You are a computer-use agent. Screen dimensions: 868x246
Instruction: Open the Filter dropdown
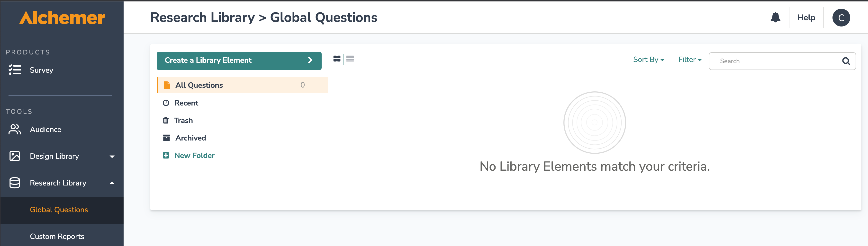coord(690,60)
